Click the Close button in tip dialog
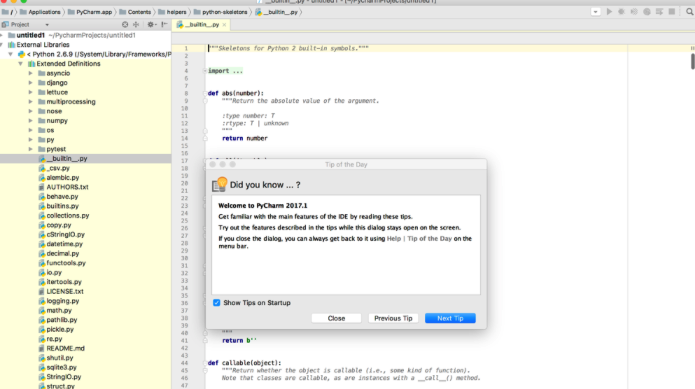The height and width of the screenshot is (389, 695). 336,318
